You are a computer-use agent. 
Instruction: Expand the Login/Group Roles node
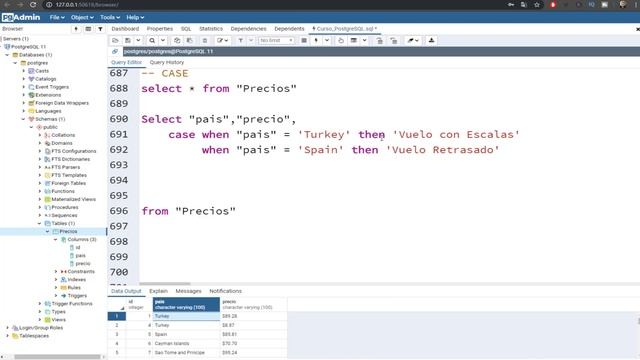[7, 328]
